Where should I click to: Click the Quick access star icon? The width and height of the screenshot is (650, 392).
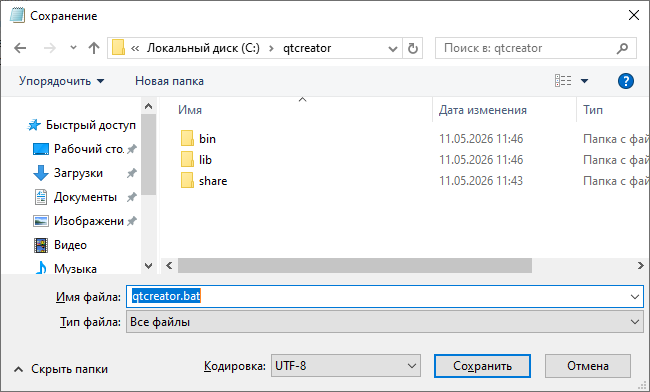coord(34,125)
